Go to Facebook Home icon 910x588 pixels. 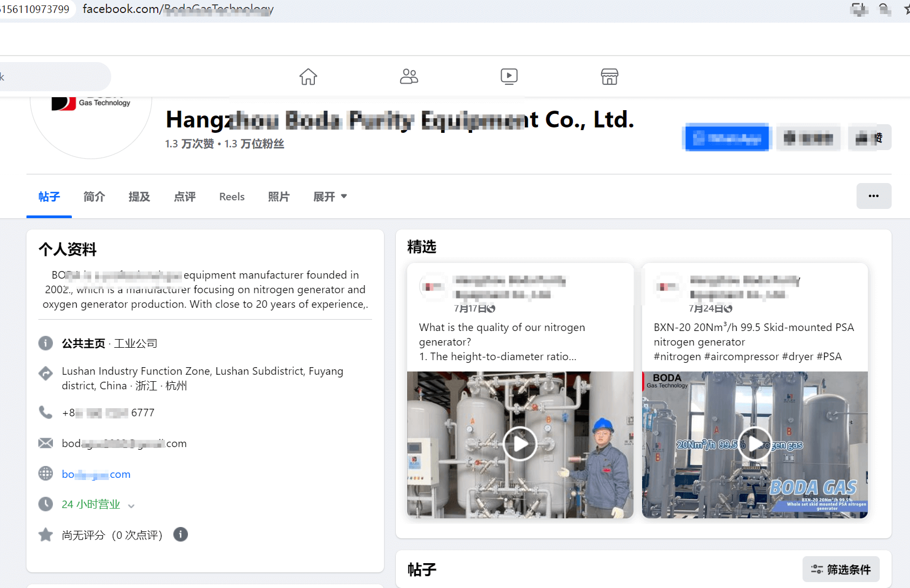[308, 77]
